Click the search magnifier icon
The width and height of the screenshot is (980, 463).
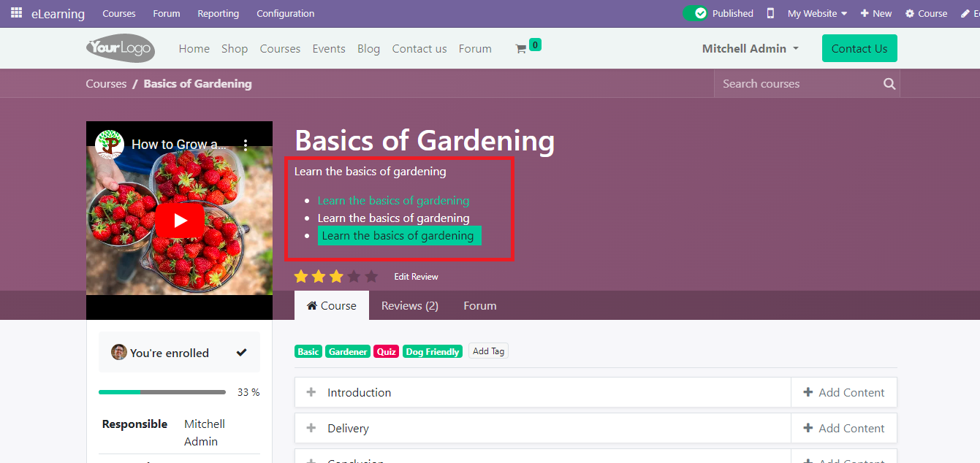click(x=889, y=84)
